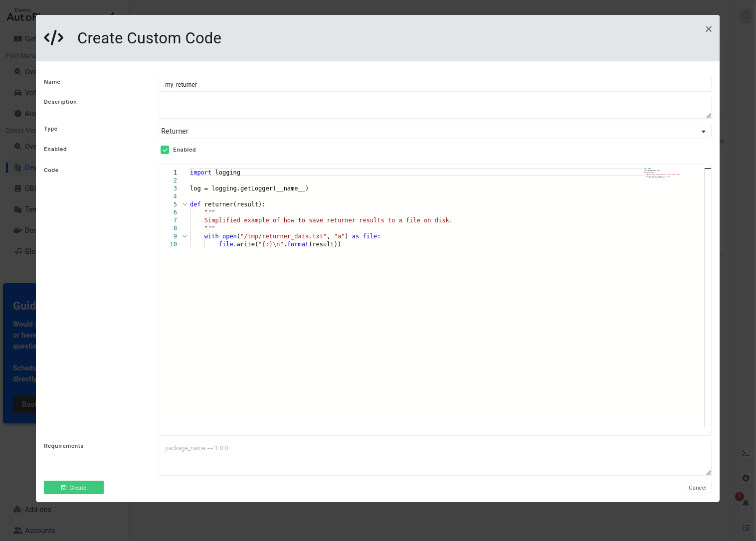Click the square-root Globals icon in sidebar
The height and width of the screenshot is (541, 756).
18,251
